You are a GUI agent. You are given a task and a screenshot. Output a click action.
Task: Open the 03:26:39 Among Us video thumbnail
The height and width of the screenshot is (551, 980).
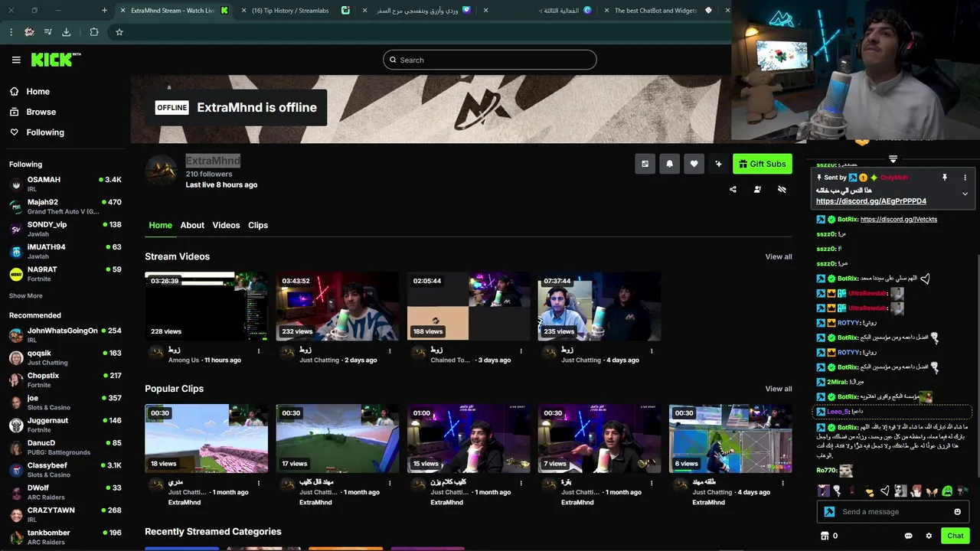pos(207,306)
